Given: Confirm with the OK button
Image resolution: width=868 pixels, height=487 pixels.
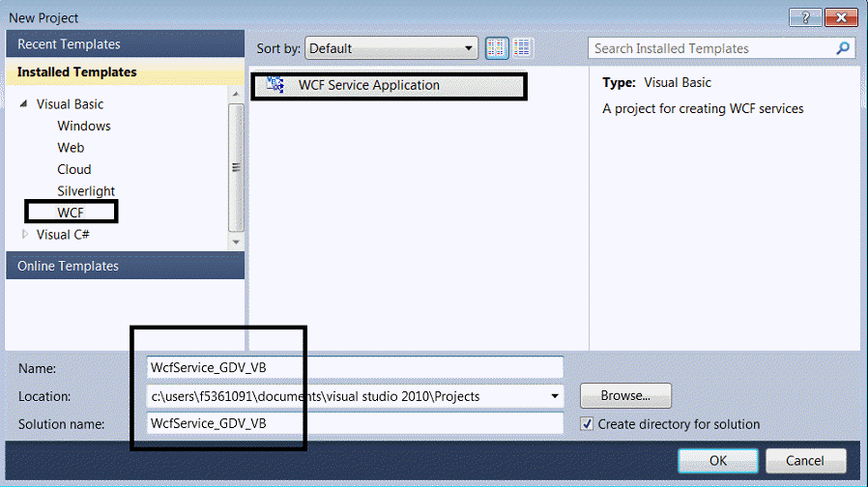Looking at the screenshot, I should 718,461.
